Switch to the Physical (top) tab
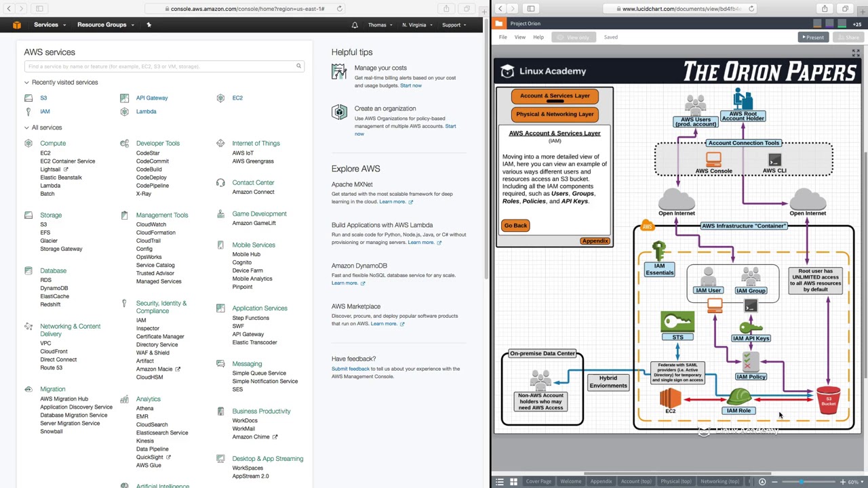The image size is (868, 488). pyautogui.click(x=676, y=482)
